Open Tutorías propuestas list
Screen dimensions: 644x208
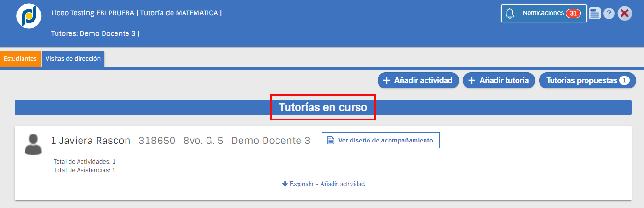pos(581,81)
